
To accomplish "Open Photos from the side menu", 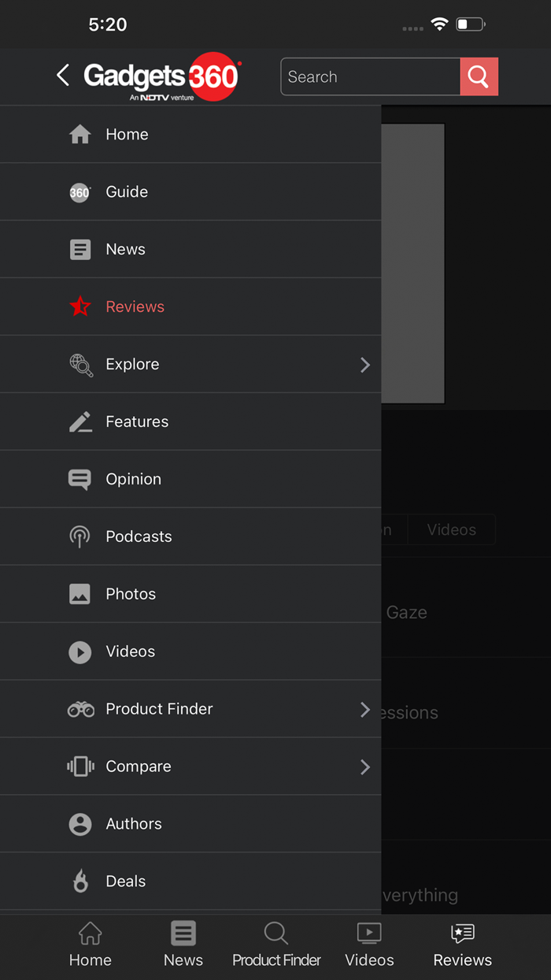I will pyautogui.click(x=190, y=595).
